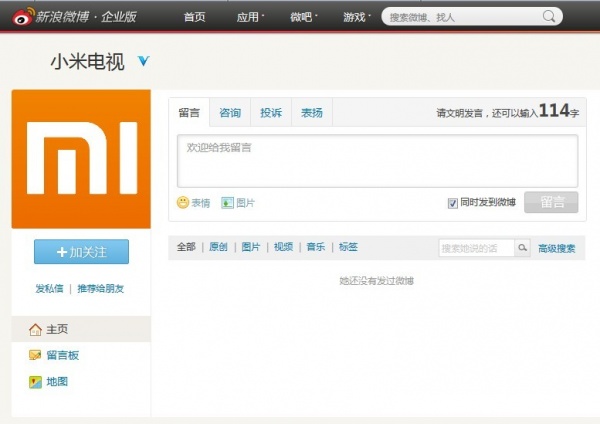Screen dimensions: 600x424
Task: Click the 她还没有发过微博 text
Action: click(377, 281)
